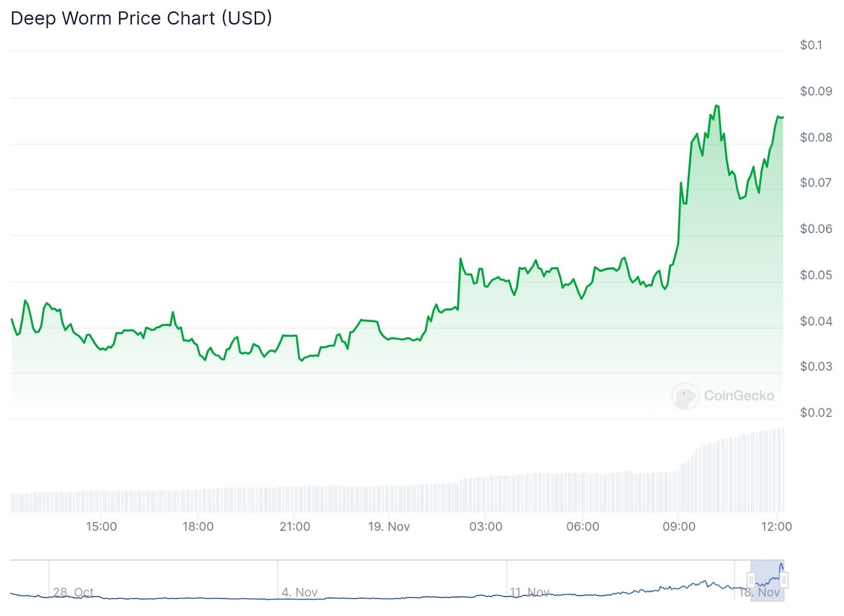Click the right navigator range handle

784,580
